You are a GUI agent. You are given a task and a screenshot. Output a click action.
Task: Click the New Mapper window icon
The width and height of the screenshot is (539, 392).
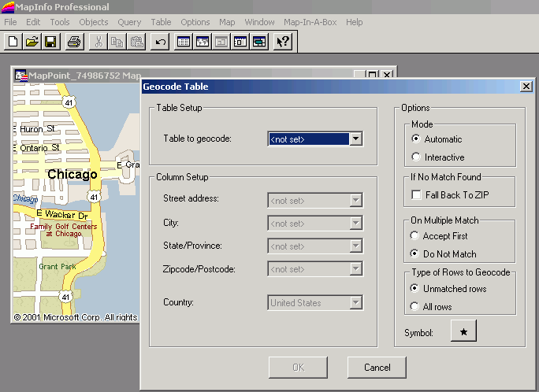203,42
